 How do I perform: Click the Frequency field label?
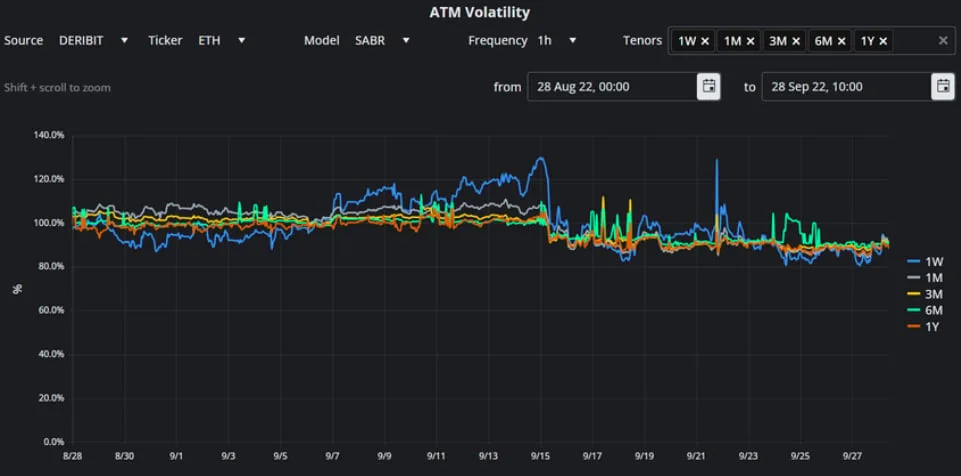click(498, 40)
